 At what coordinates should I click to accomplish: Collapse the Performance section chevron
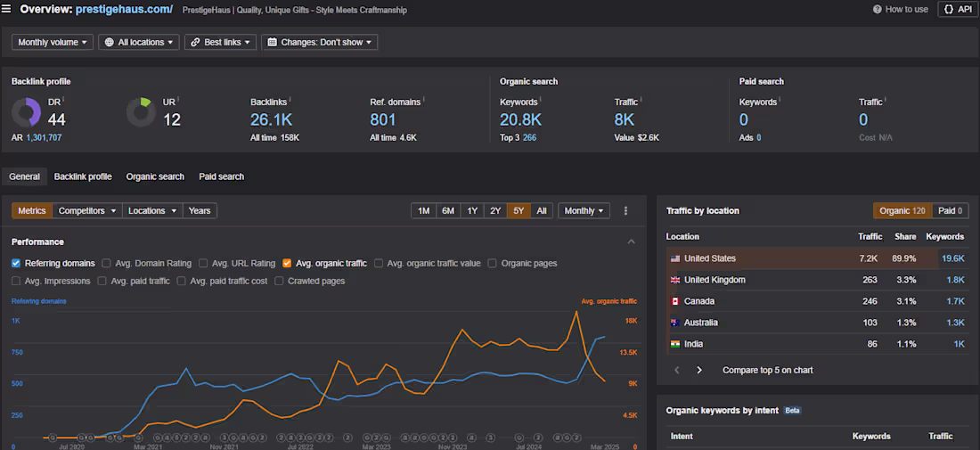pos(632,241)
